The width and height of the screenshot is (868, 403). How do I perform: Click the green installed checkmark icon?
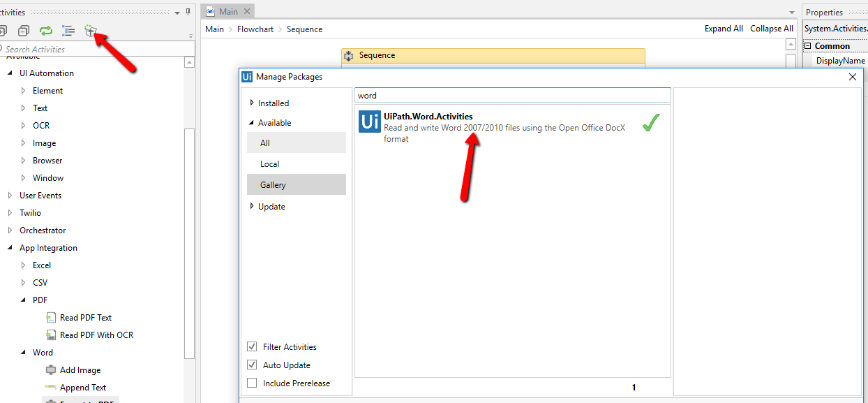(650, 124)
